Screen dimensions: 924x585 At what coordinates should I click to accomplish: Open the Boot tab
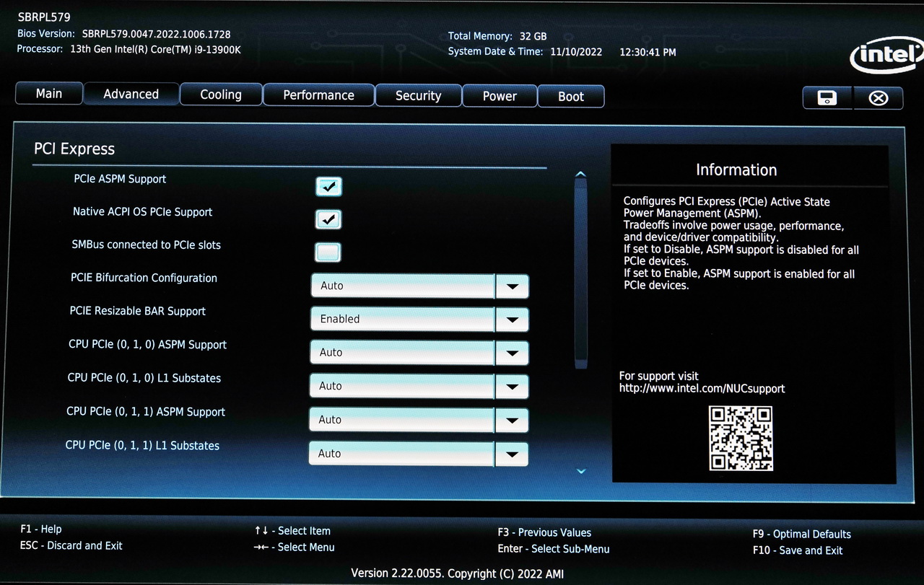571,97
